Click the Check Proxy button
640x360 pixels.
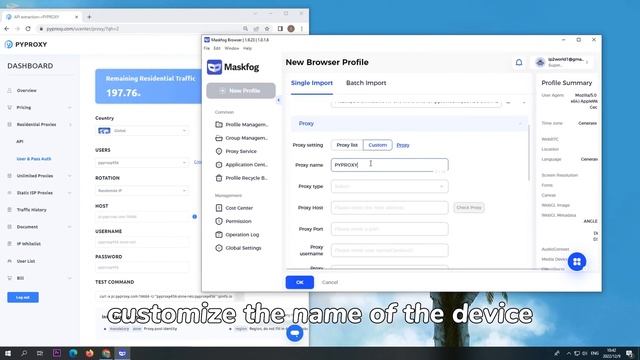click(x=469, y=208)
